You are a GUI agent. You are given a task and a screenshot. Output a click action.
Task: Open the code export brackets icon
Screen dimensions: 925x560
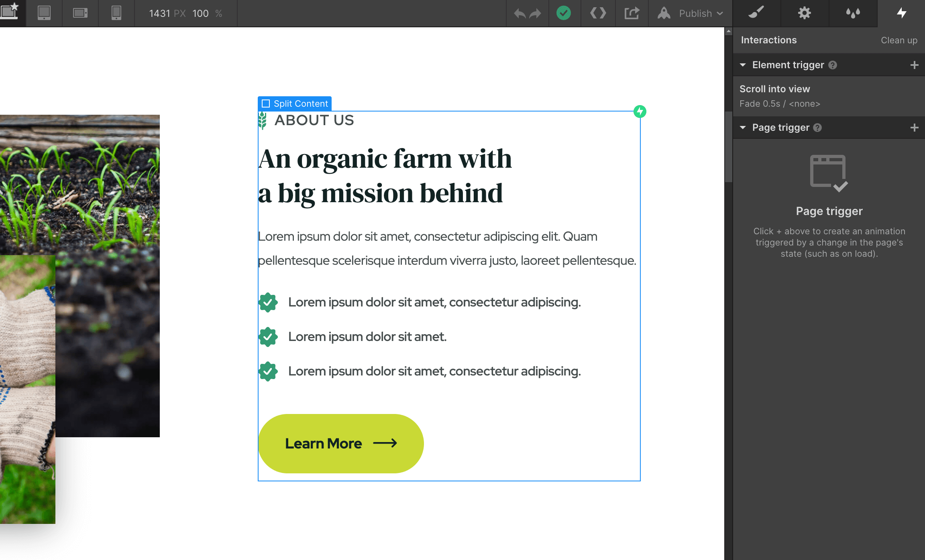click(x=598, y=13)
